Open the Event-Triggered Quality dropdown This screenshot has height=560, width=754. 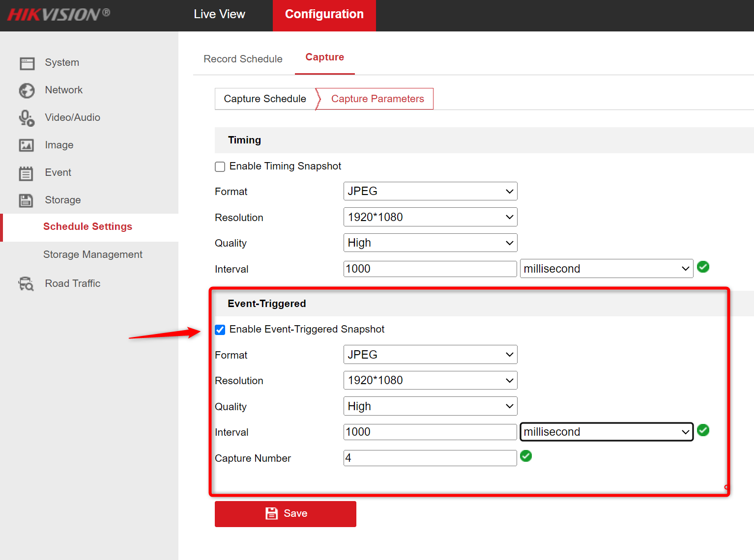coord(430,406)
